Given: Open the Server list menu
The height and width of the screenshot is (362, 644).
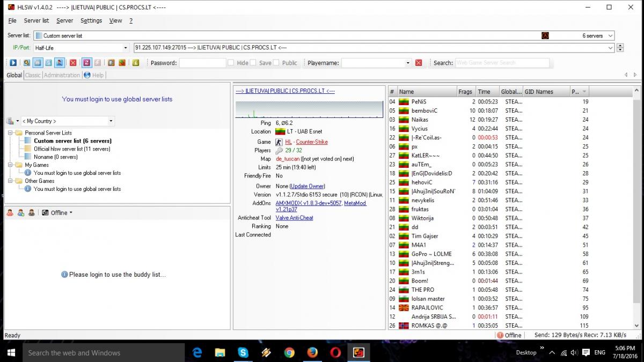Looking at the screenshot, I should (x=36, y=20).
